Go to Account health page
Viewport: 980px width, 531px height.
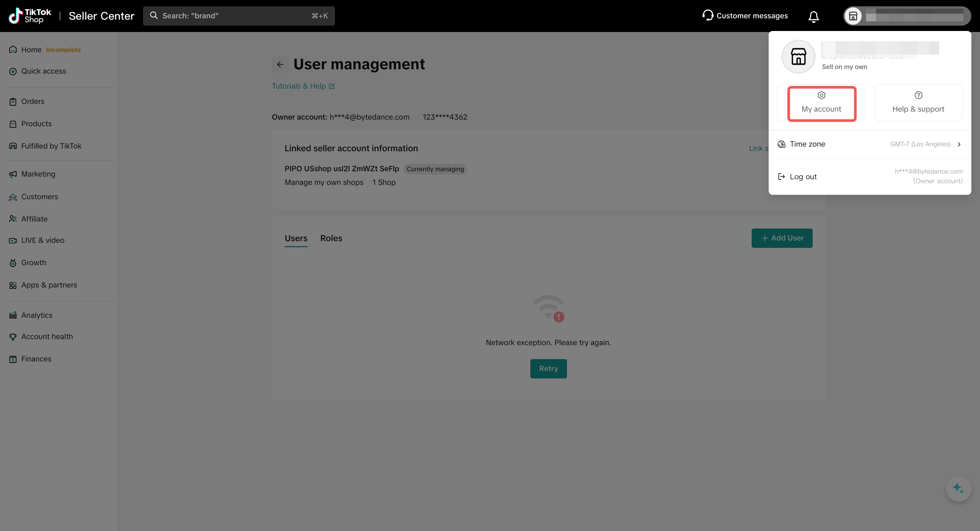coord(47,336)
